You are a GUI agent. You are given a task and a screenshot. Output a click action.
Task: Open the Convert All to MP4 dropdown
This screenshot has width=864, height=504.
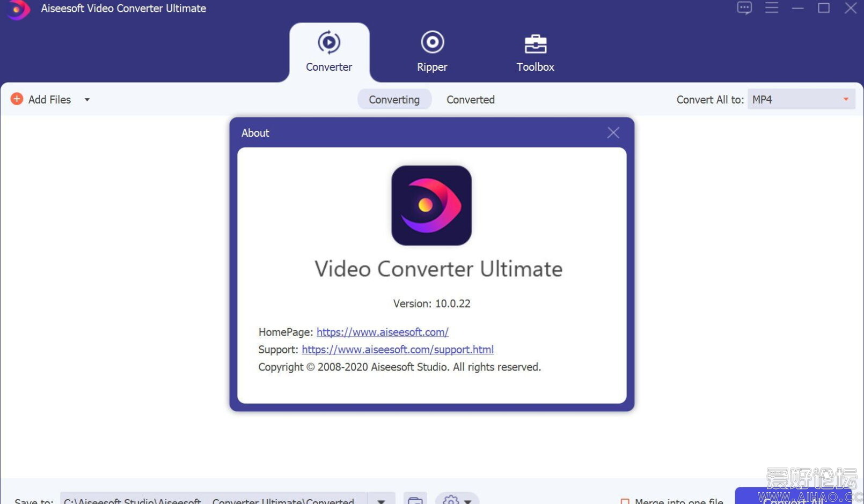click(x=801, y=100)
